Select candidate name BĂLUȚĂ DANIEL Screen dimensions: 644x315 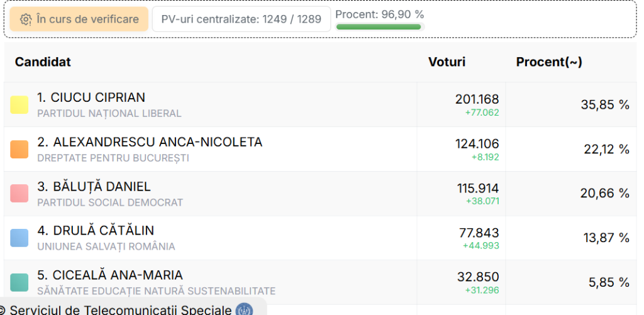[94, 187]
